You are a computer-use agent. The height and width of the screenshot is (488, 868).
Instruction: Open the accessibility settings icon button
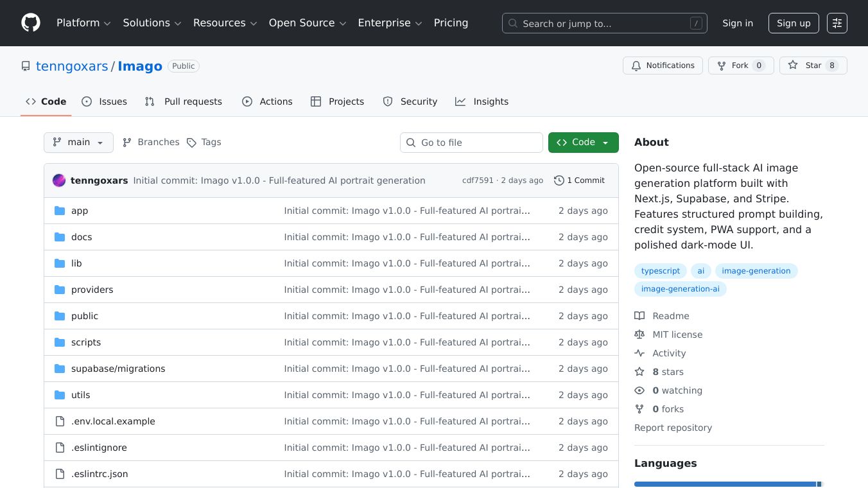(x=837, y=23)
